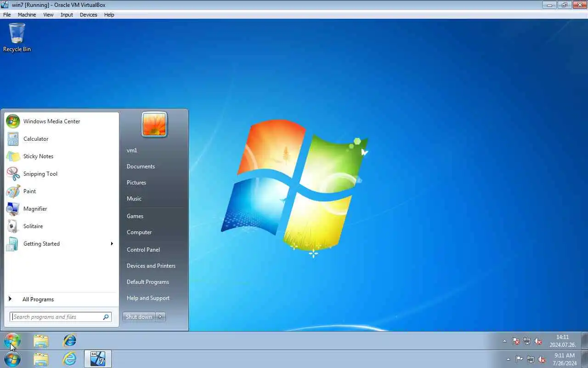Open VirtualBox File menu
This screenshot has width=588, height=368.
tap(7, 15)
